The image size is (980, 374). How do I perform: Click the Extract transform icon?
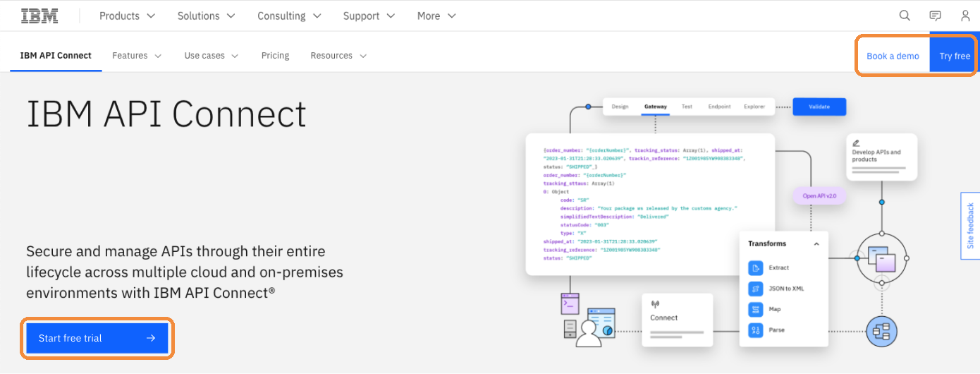pos(756,268)
